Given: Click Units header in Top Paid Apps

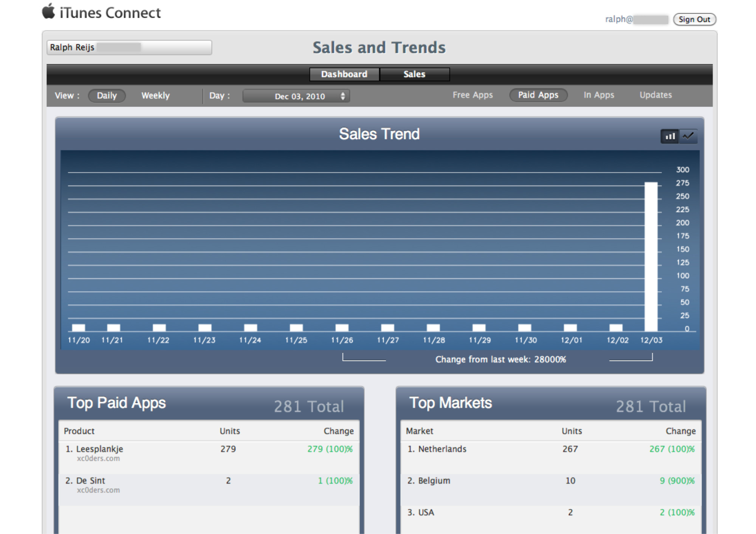Looking at the screenshot, I should click(230, 431).
